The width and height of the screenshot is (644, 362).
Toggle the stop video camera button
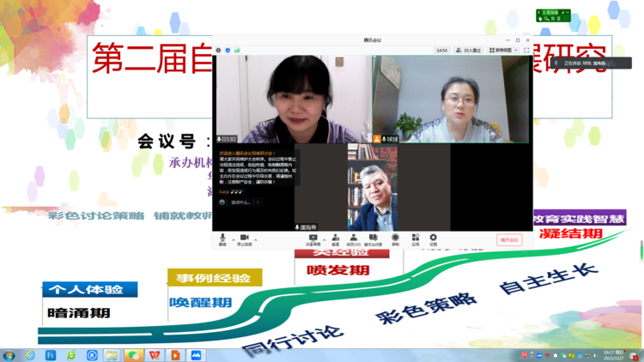pos(244,238)
